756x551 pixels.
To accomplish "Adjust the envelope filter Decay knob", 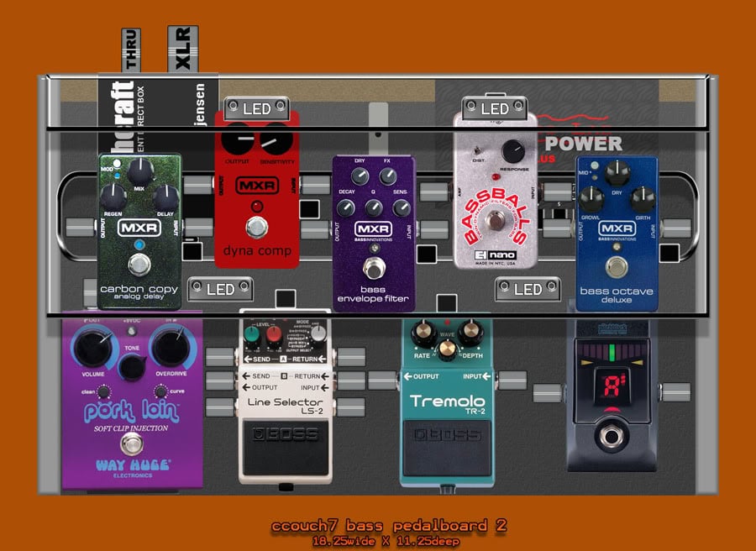I will click(346, 207).
